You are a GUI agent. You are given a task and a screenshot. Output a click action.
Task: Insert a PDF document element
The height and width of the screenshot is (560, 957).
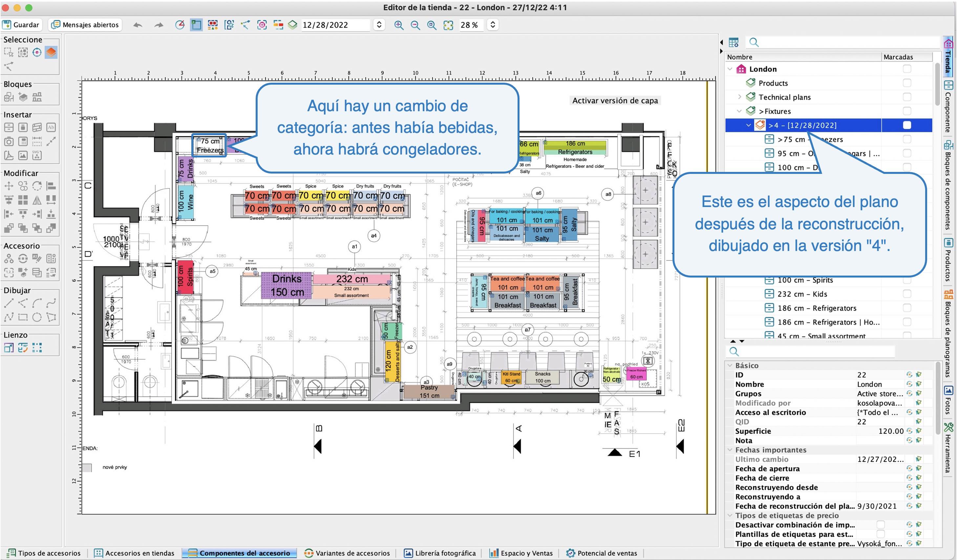pyautogui.click(x=9, y=155)
